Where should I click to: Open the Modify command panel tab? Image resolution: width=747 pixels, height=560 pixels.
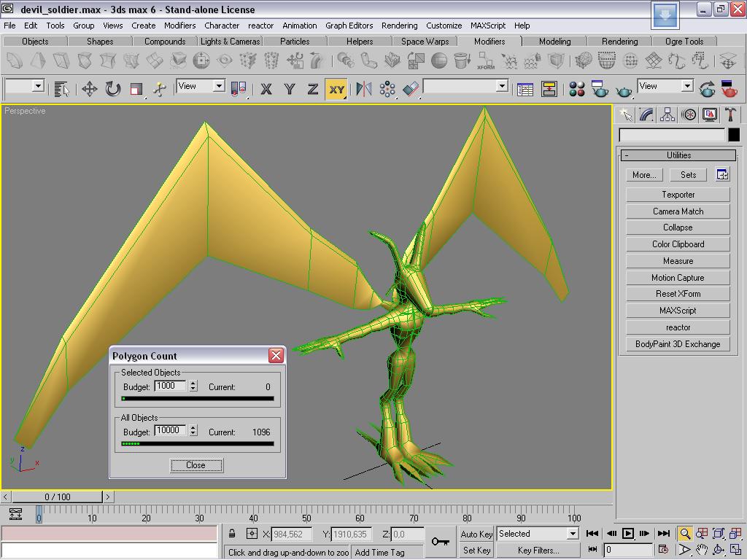646,114
